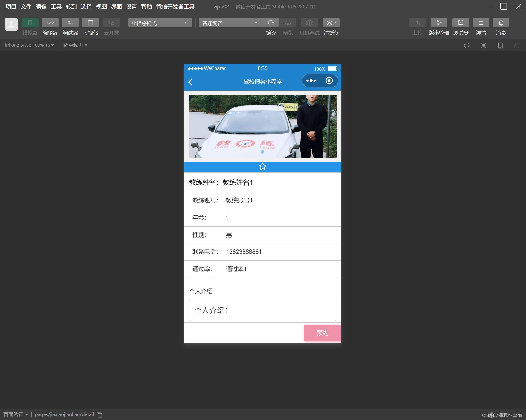
Task: Click the 可视化 toolbar icon
Action: tap(90, 26)
